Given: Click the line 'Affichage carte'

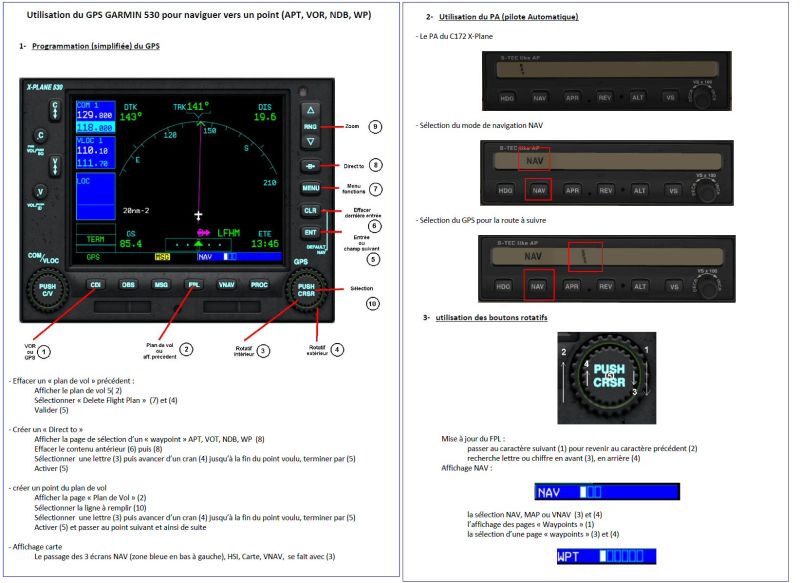Looking at the screenshot, I should pos(36,547).
